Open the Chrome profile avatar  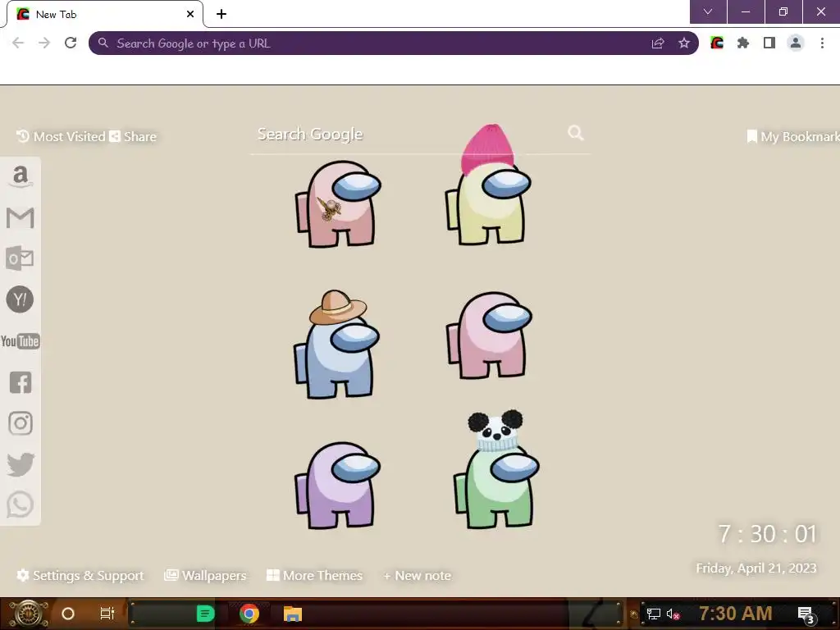(x=796, y=43)
